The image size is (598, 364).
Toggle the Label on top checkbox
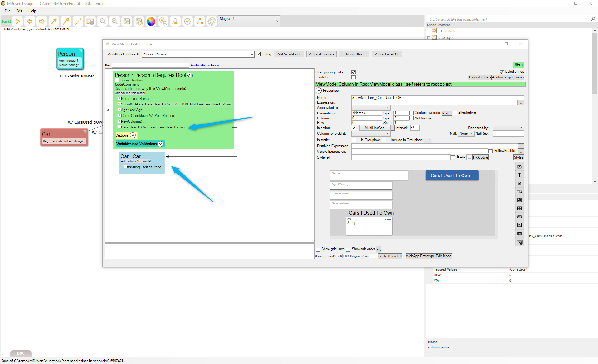pos(502,72)
